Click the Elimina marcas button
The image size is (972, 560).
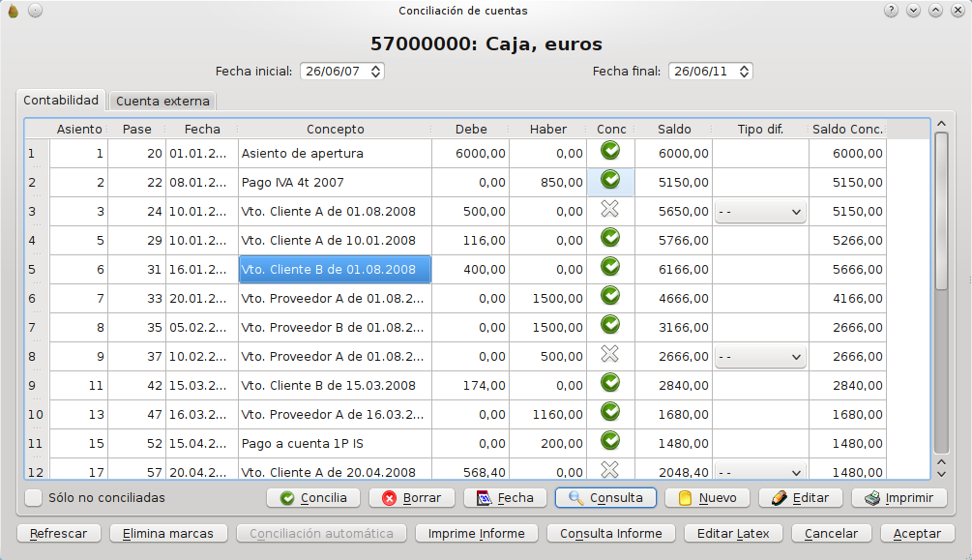coord(168,533)
